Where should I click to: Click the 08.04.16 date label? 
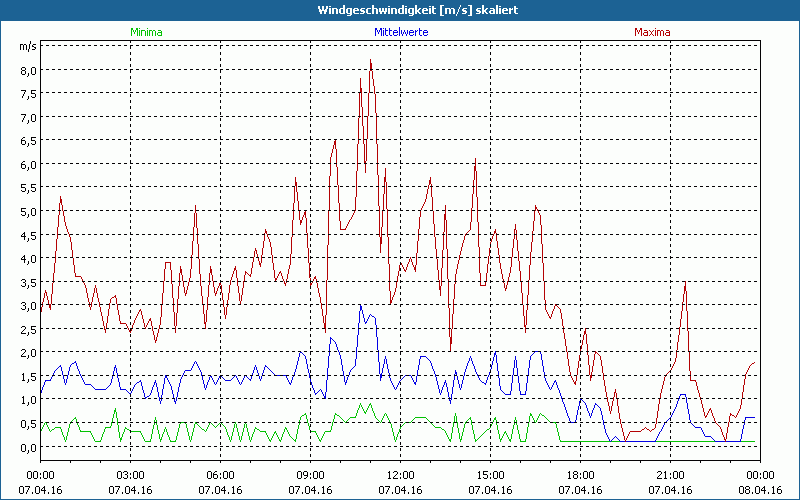pyautogui.click(x=760, y=490)
